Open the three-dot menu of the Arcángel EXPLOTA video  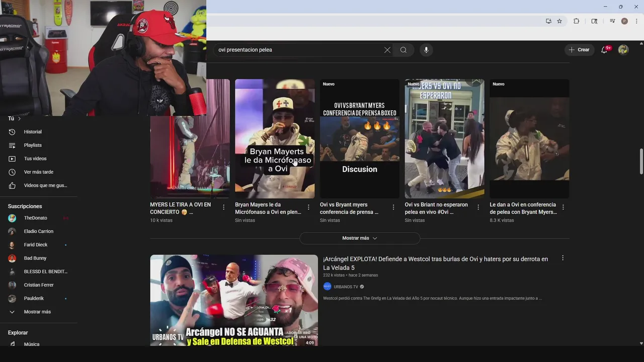tap(562, 258)
